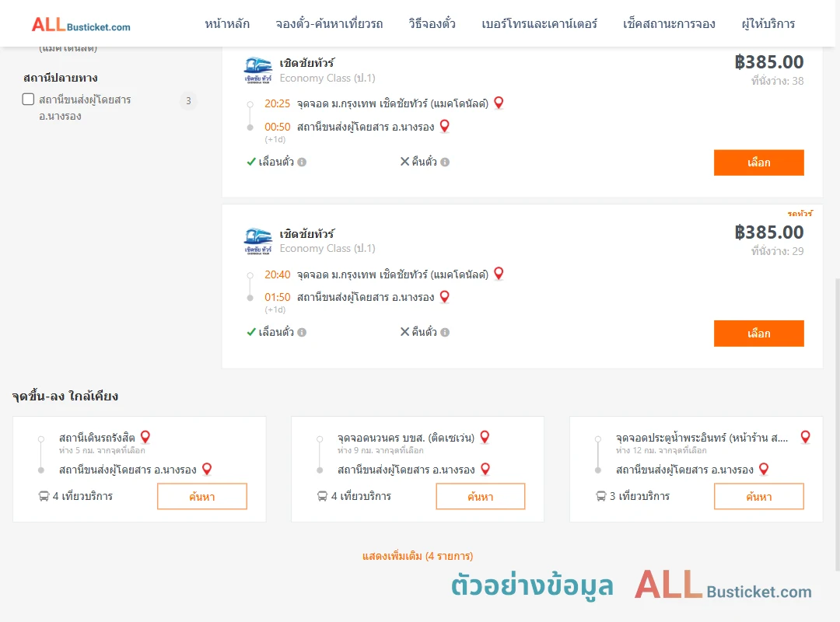Show คืนตั๋ว info icon on 20:25 trip
Image resolution: width=840 pixels, height=622 pixels.
click(x=445, y=162)
